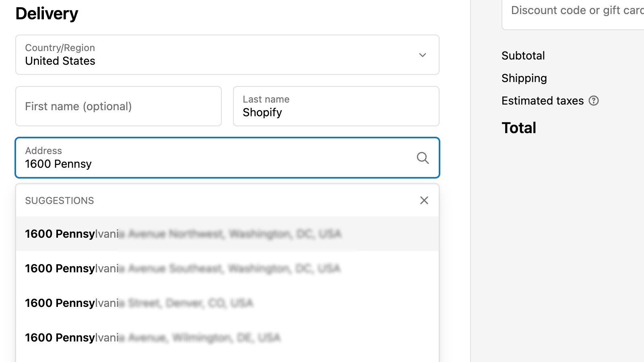Viewport: 644px width, 362px height.
Task: Click the Estimated taxes help icon
Action: [x=594, y=101]
